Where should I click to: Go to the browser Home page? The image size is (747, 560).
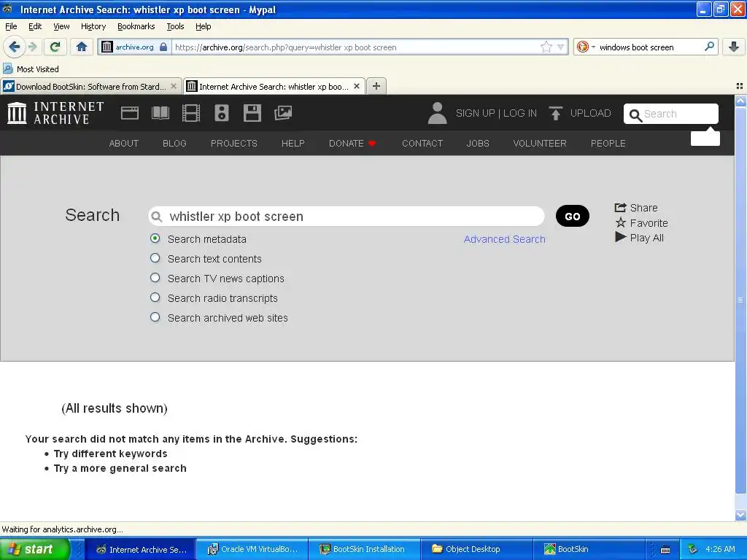tap(82, 47)
